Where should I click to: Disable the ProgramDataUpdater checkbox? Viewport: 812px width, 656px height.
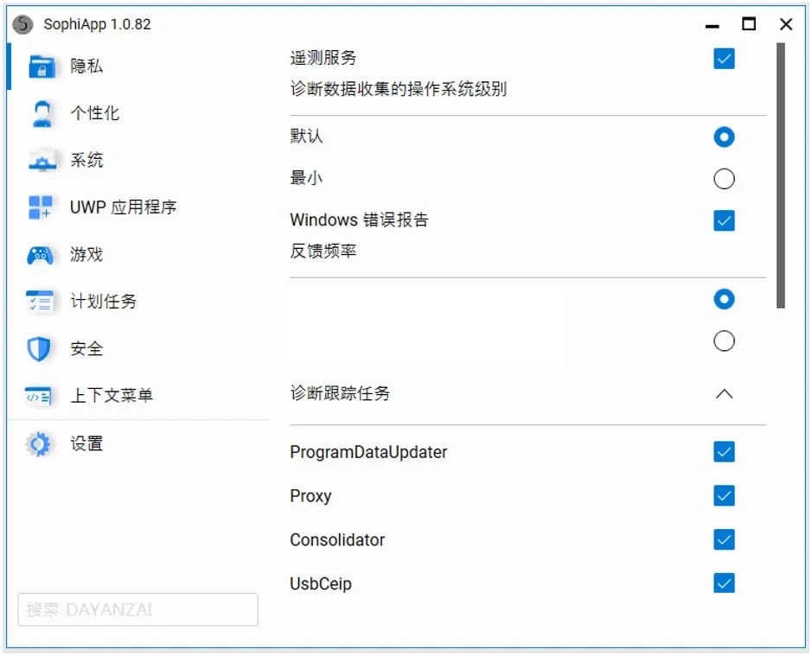[x=724, y=451]
